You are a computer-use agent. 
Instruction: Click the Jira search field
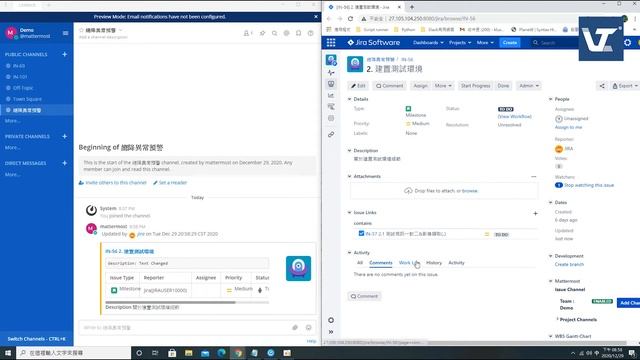[x=555, y=42]
